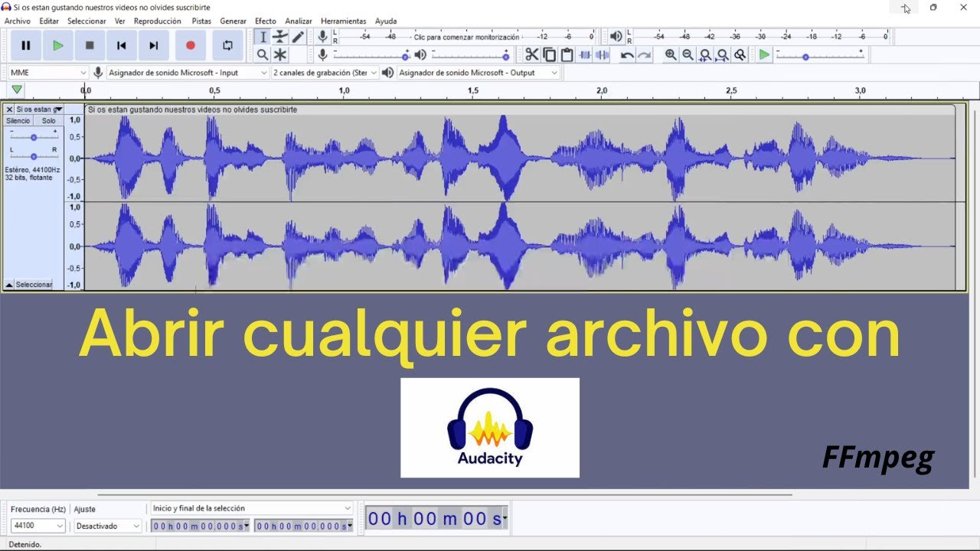This screenshot has height=551, width=980.
Task: Select the Multi-tool asterisk icon
Action: (x=280, y=54)
